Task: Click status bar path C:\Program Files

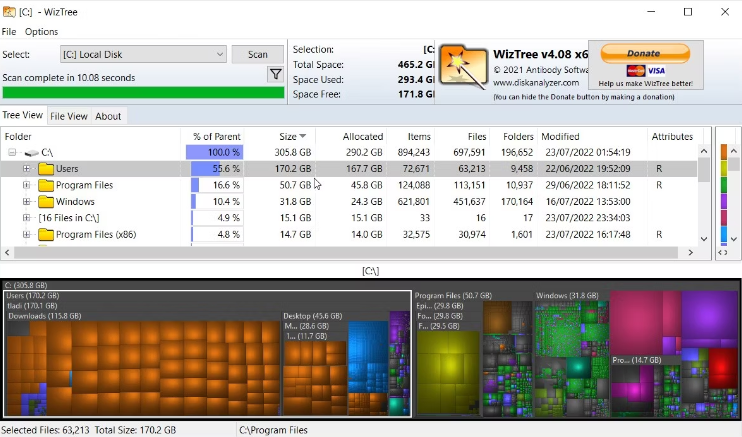Action: 273,430
